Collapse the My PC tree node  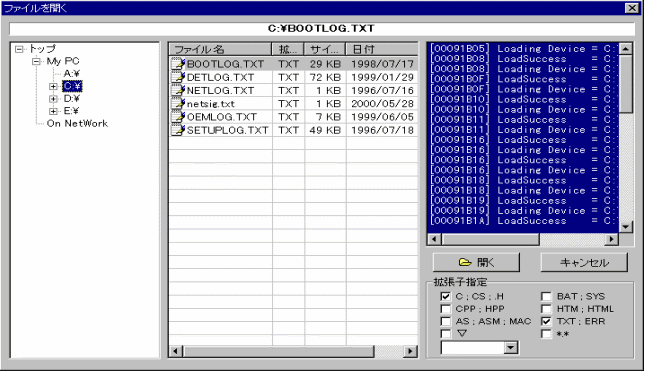pyautogui.click(x=37, y=61)
